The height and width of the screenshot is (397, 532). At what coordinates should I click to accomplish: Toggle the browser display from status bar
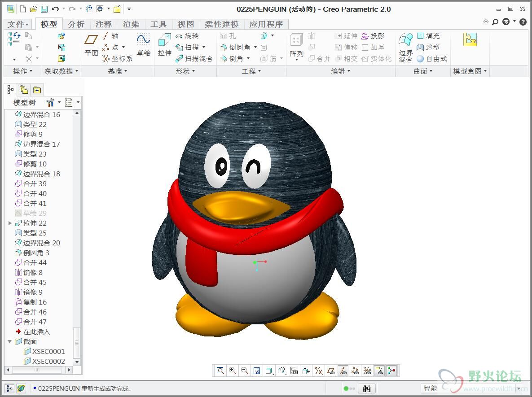(21, 388)
